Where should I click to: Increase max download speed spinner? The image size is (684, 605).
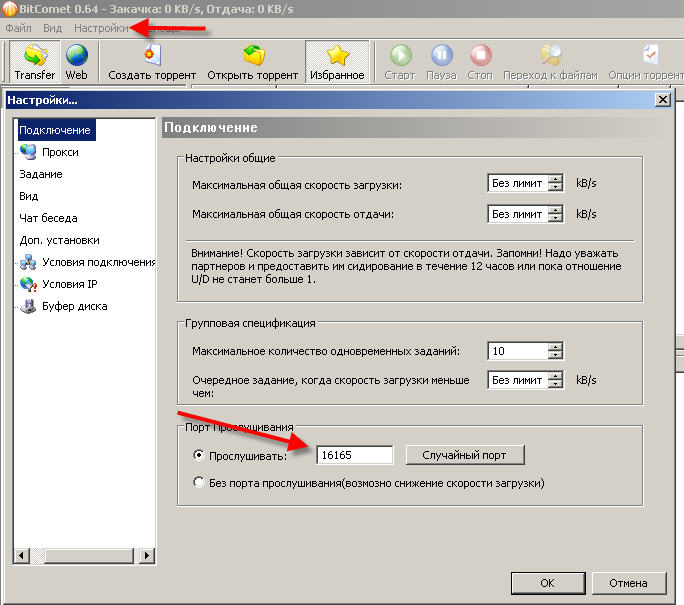click(555, 179)
